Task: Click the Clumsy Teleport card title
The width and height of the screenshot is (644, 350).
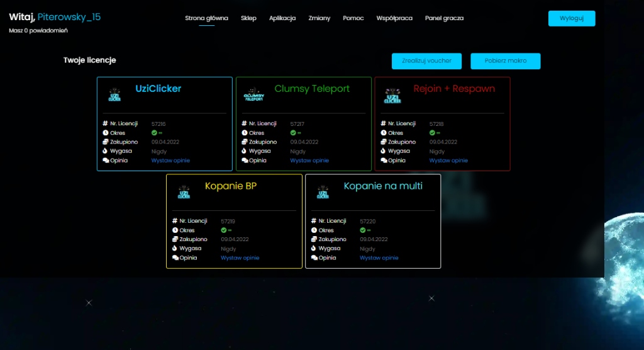Action: (312, 88)
